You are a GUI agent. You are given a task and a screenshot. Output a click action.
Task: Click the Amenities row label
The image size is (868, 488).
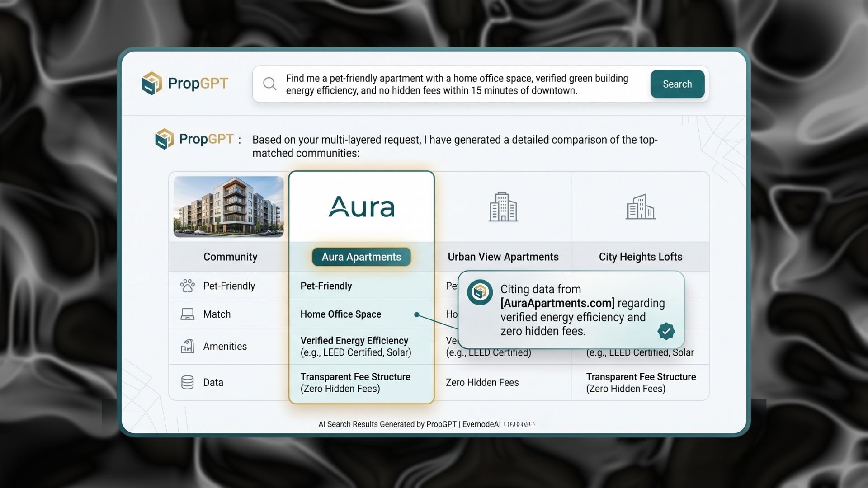pyautogui.click(x=225, y=346)
